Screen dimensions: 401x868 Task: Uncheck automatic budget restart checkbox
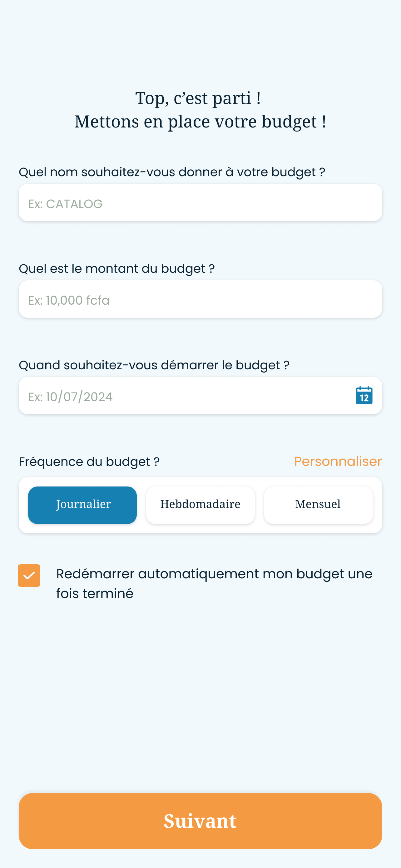29,576
